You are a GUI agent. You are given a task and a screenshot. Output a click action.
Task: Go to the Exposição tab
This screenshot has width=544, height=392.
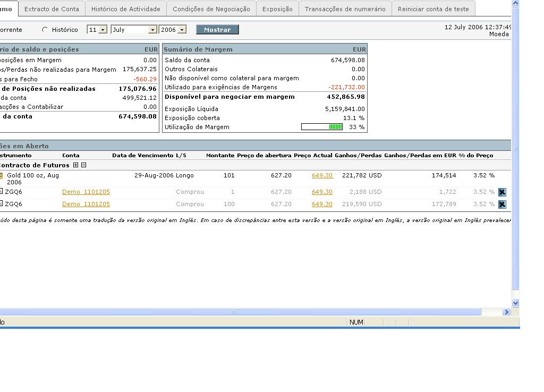click(x=277, y=9)
